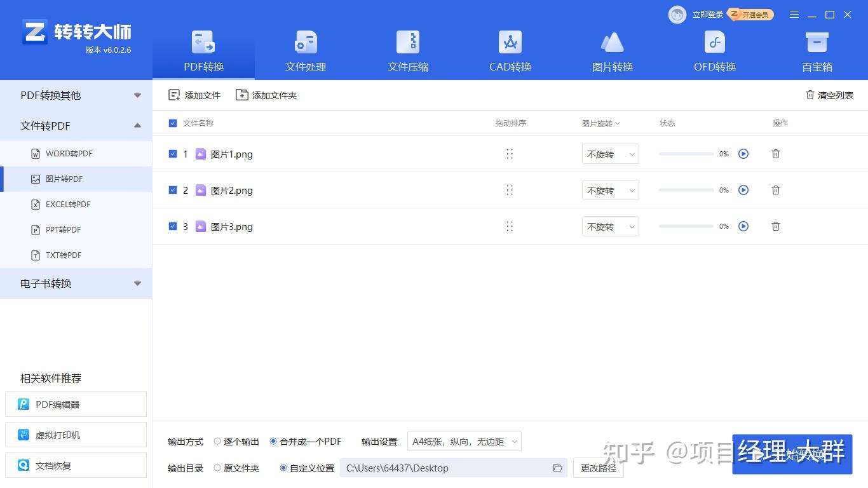Open the hamburger main menu
868x488 pixels.
(x=794, y=15)
